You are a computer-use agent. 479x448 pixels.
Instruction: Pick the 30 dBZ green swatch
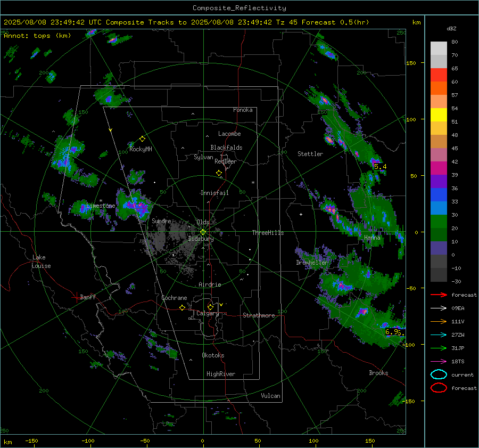click(x=439, y=221)
